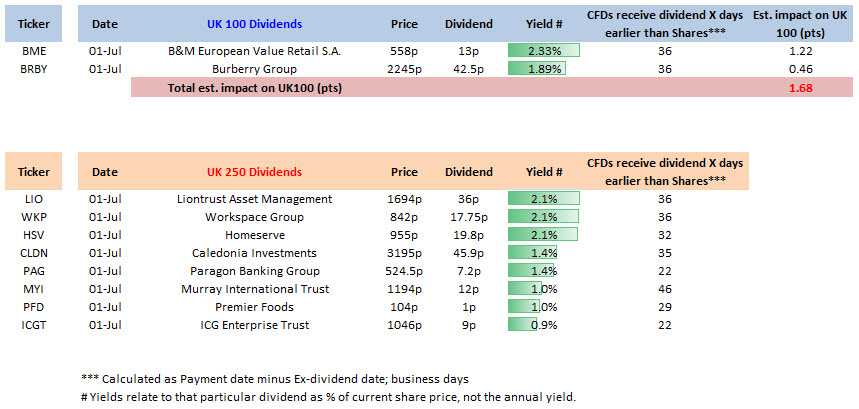Select the 19.8p dividend cell
The height and width of the screenshot is (409, 859).
tap(468, 235)
